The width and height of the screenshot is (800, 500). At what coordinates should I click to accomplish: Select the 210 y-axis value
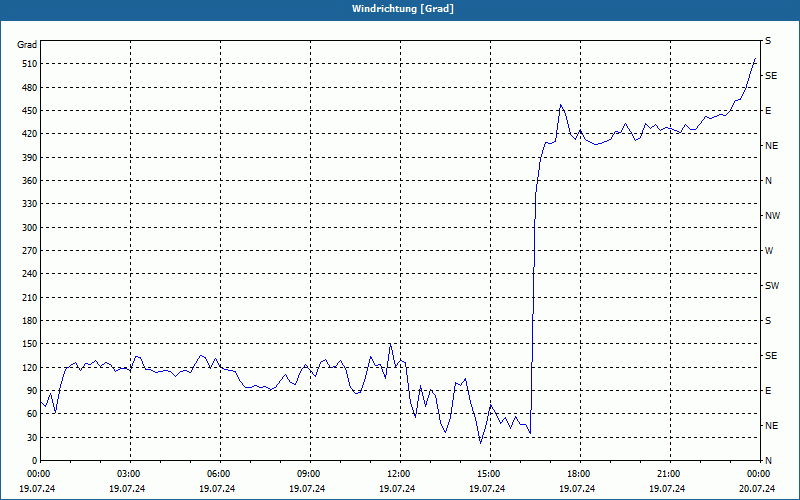point(30,297)
